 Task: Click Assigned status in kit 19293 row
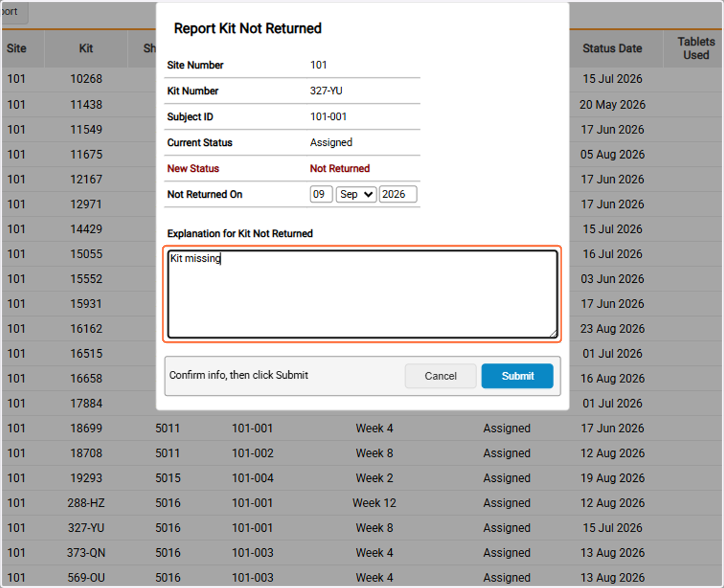507,478
